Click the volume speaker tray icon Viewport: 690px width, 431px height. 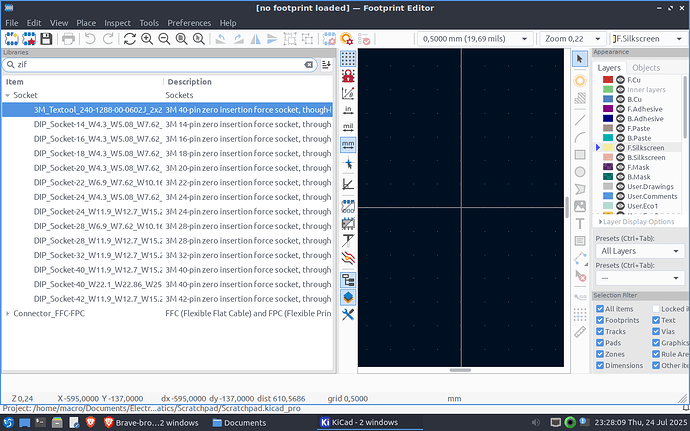(536, 423)
